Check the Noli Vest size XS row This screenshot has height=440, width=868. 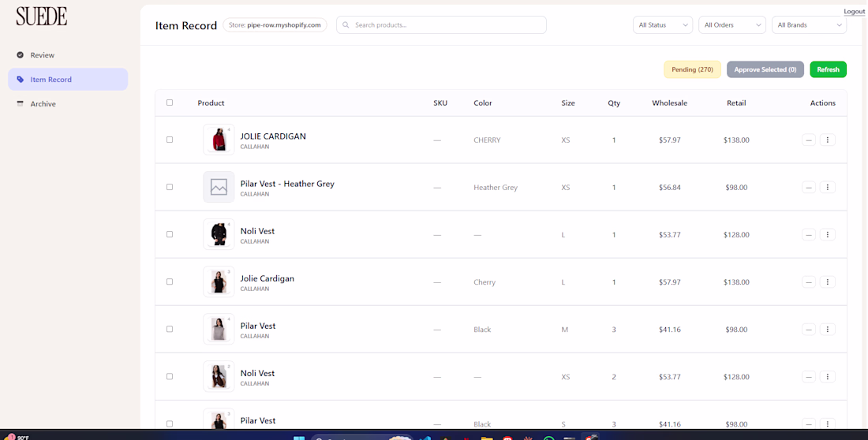pyautogui.click(x=170, y=376)
